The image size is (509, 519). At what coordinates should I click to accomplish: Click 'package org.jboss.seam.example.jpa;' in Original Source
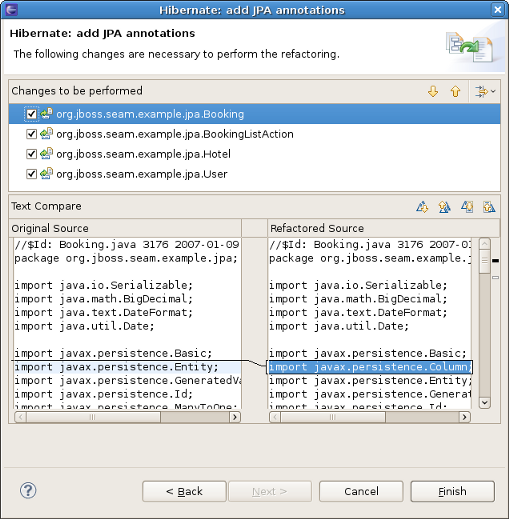[x=126, y=258]
